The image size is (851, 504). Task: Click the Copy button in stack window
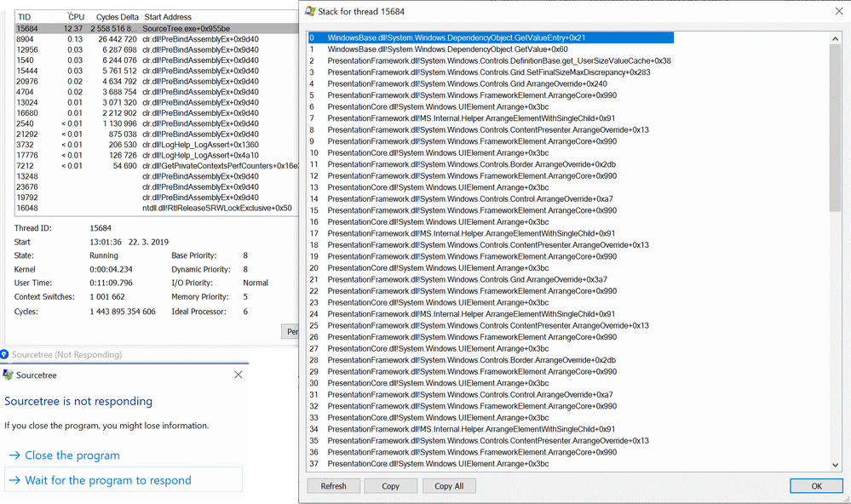coord(390,486)
